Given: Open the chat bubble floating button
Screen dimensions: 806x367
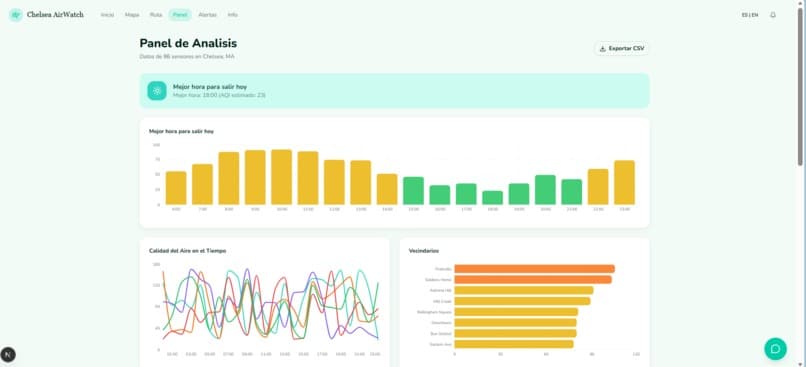Looking at the screenshot, I should tap(775, 348).
